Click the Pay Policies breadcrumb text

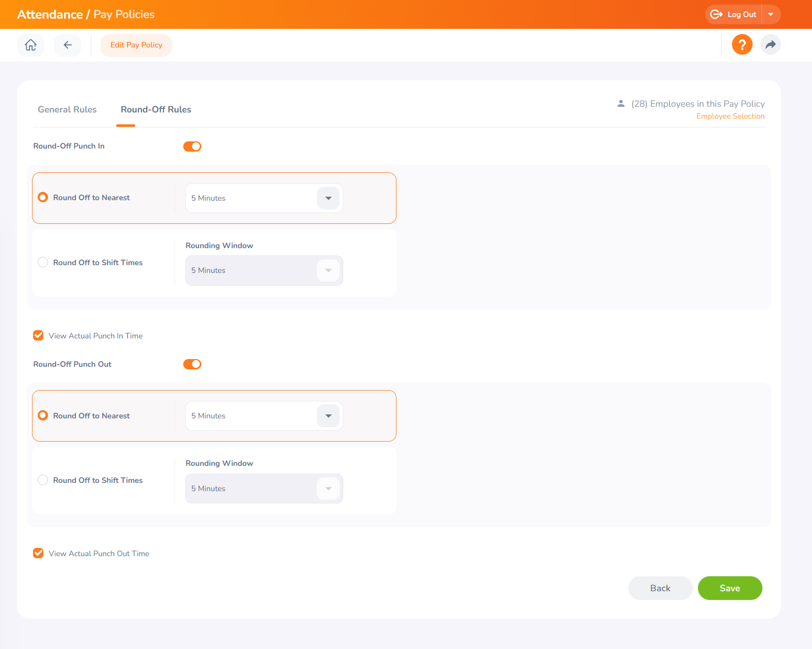[x=124, y=14]
